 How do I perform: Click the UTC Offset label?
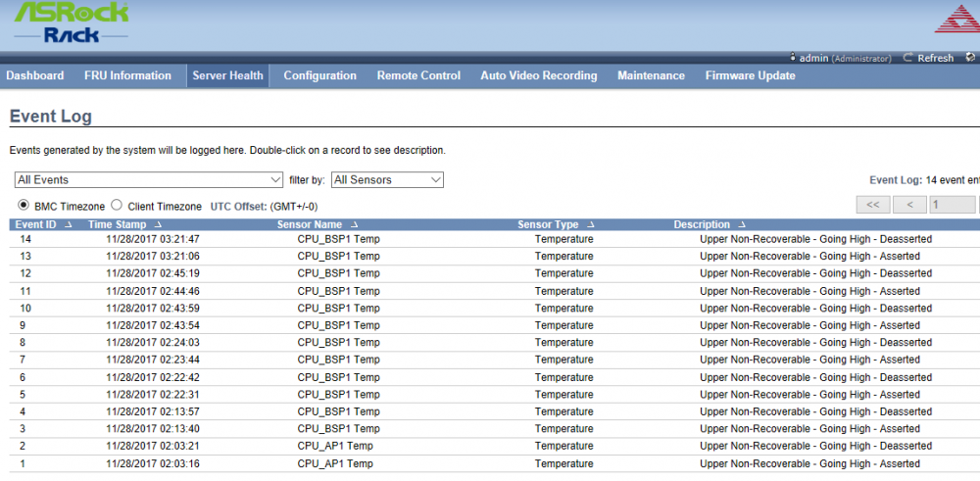point(238,206)
